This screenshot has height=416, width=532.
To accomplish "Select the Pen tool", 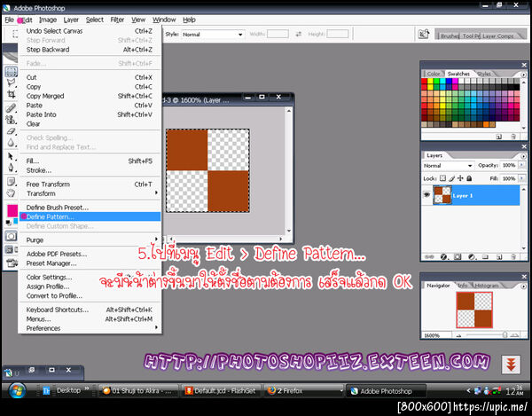I will click(x=11, y=168).
